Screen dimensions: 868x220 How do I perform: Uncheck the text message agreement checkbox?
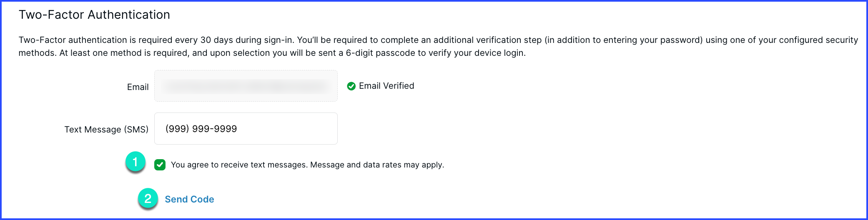160,165
